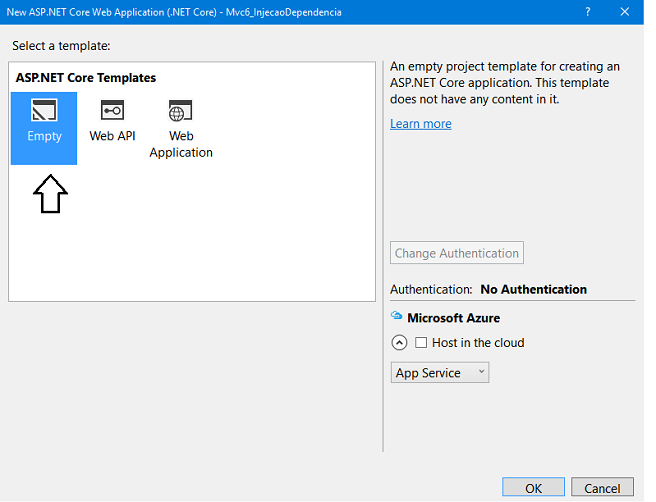This screenshot has width=656, height=502.
Task: Confirm with the OK button
Action: click(x=533, y=488)
